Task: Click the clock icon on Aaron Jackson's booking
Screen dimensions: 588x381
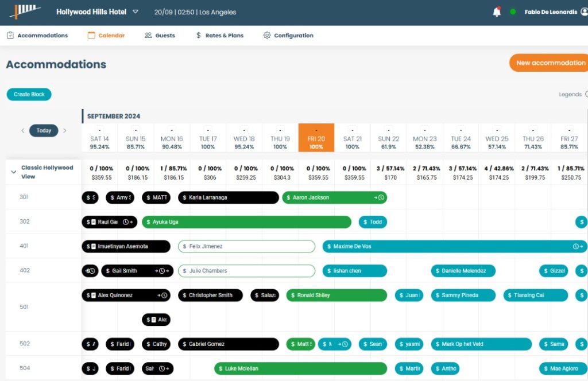Action: [x=380, y=197]
